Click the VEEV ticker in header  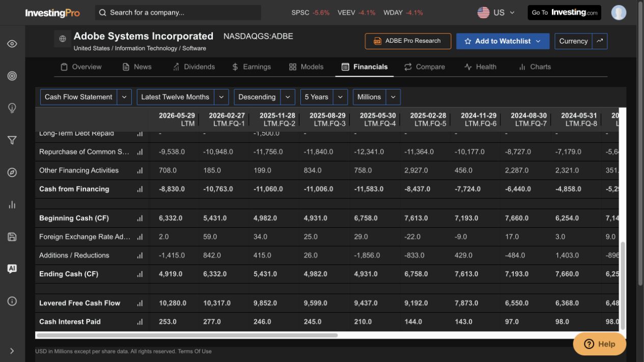[x=356, y=13]
